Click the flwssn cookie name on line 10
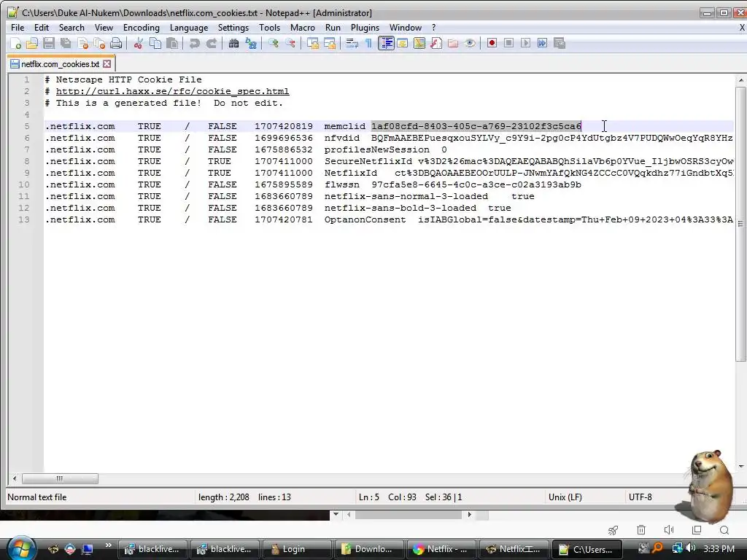 tap(341, 184)
